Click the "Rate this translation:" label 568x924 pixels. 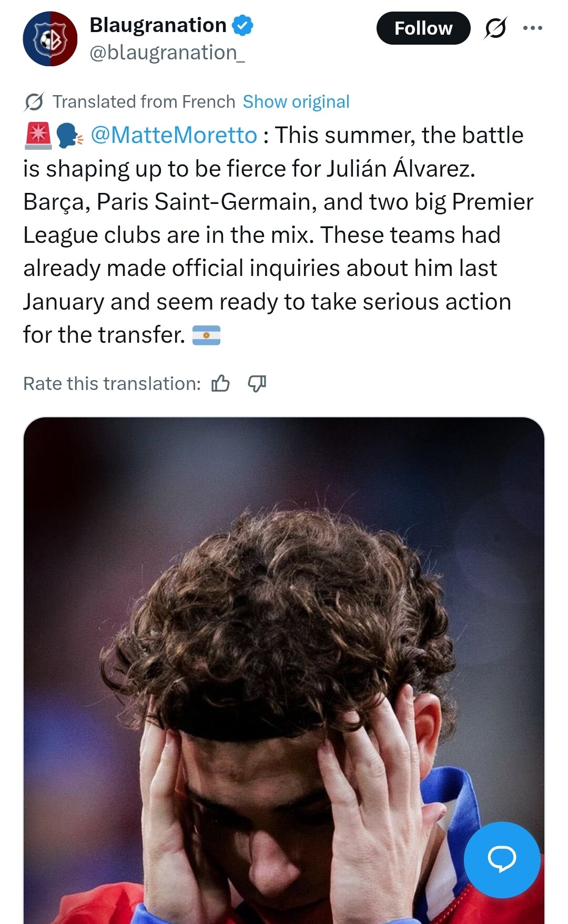pos(112,384)
